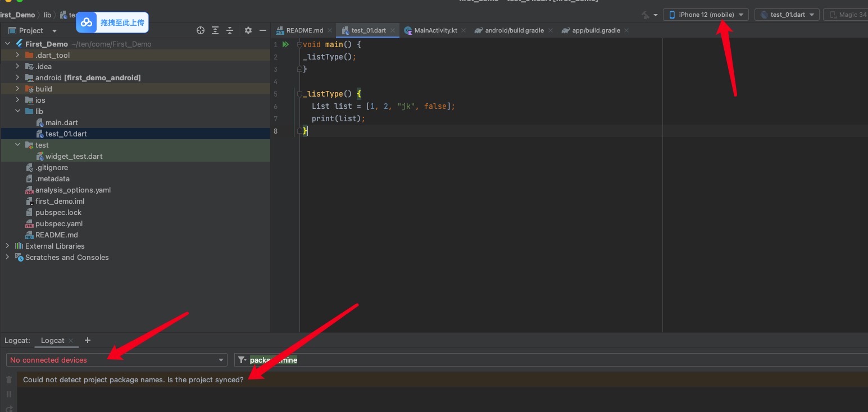The image size is (868, 412).
Task: Click the Baidu cloud upload widget
Action: click(x=112, y=22)
